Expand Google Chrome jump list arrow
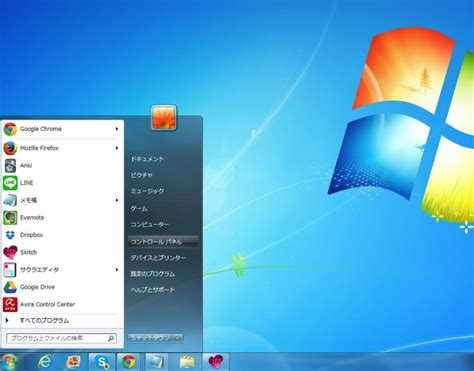This screenshot has width=474, height=371. (117, 129)
